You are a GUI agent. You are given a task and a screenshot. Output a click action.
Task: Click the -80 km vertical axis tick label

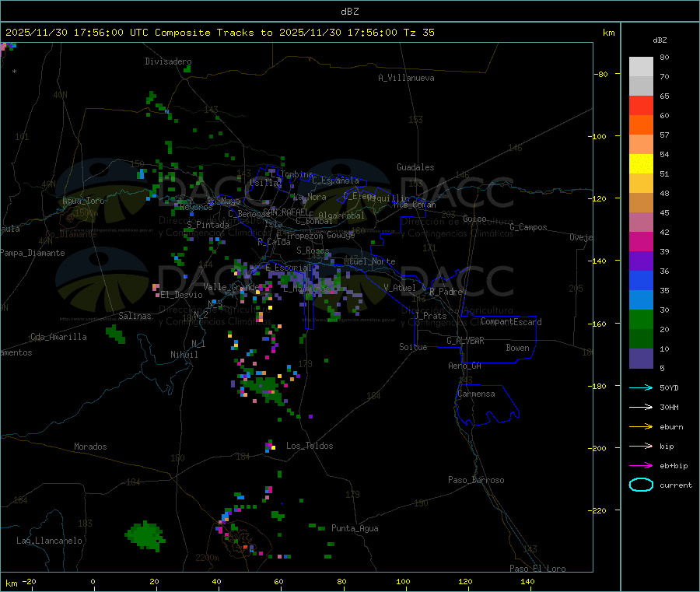click(x=601, y=74)
